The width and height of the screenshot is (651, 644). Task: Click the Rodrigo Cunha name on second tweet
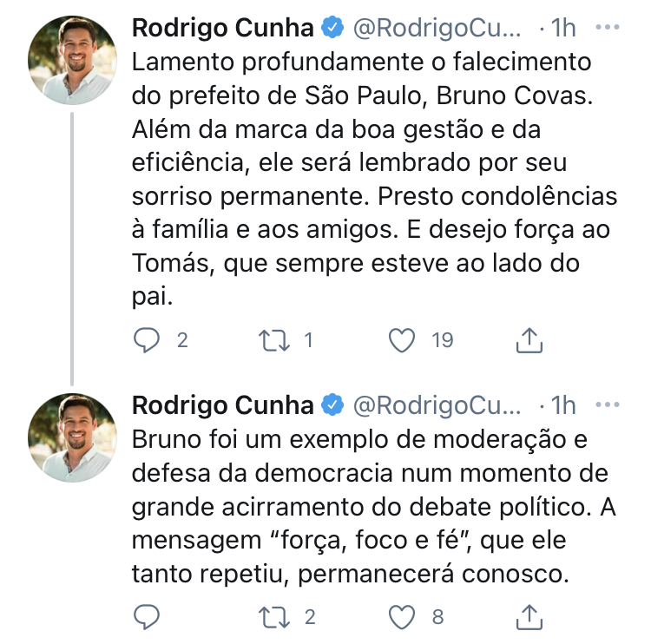coord(222,405)
